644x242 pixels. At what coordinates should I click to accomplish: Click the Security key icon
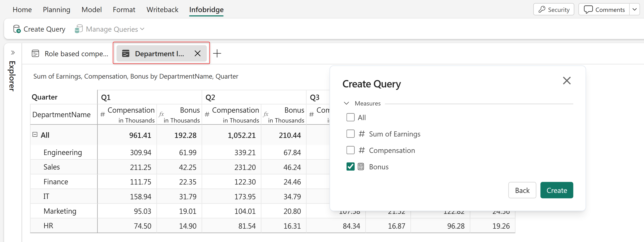[x=542, y=9]
